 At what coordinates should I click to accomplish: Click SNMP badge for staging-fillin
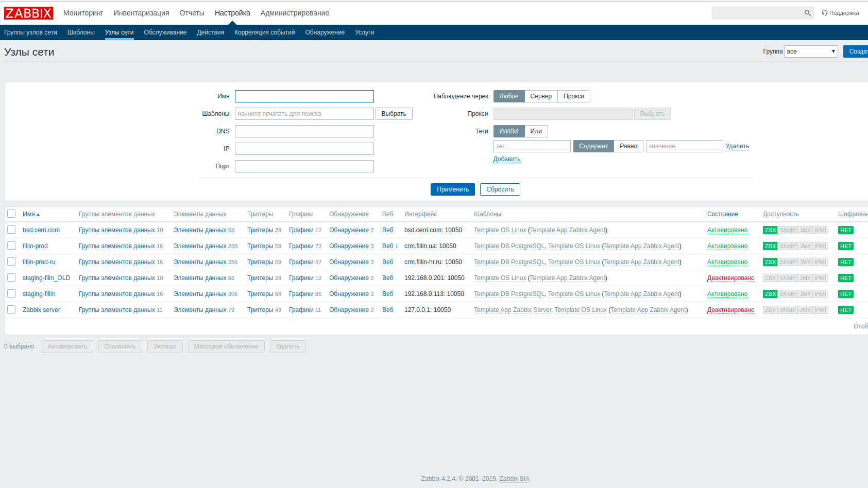pos(788,294)
